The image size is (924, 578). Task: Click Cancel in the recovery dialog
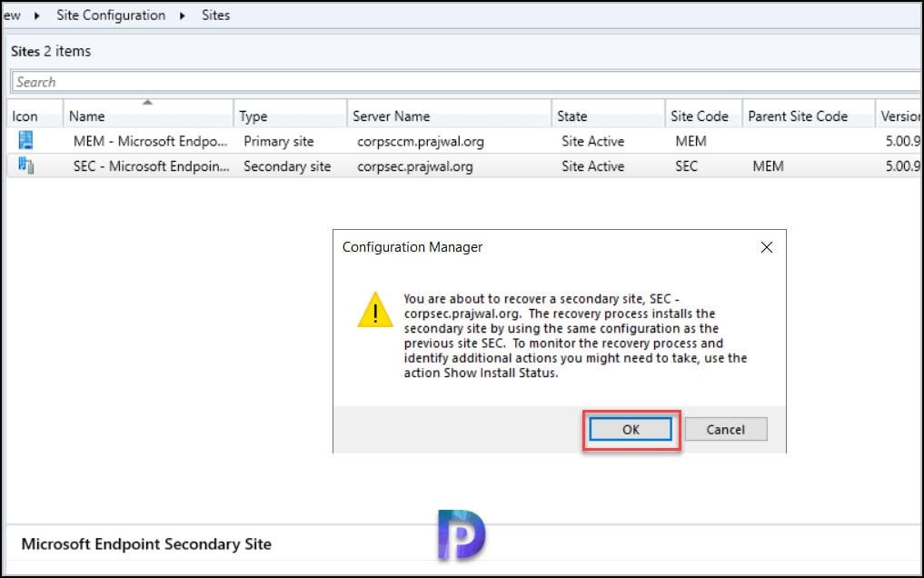click(726, 430)
